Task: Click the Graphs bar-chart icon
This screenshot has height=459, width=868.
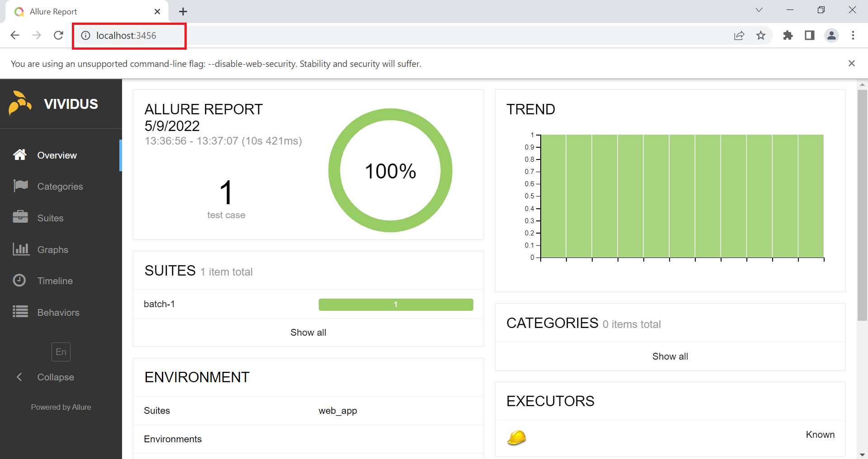Action: coord(20,249)
